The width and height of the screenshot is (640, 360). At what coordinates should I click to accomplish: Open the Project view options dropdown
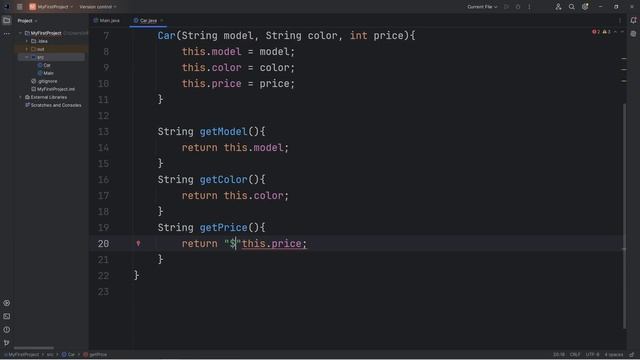pos(27,20)
